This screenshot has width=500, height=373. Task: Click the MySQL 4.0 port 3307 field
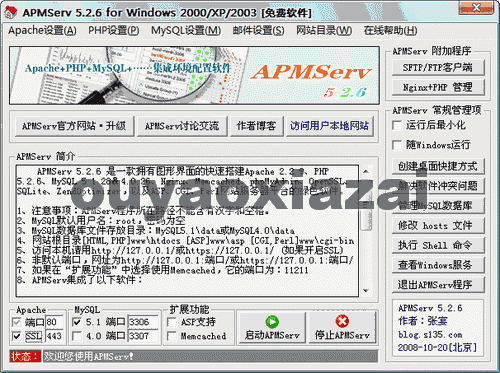coord(143,336)
